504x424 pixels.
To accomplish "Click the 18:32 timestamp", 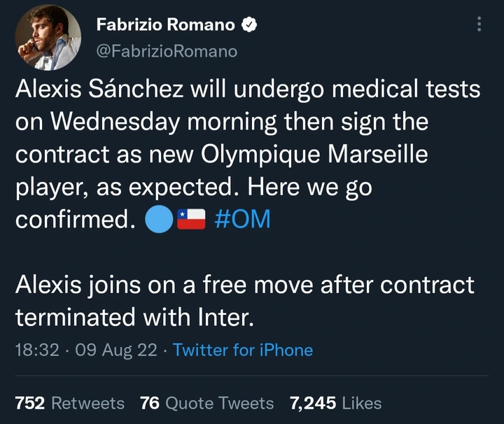I will point(36,350).
